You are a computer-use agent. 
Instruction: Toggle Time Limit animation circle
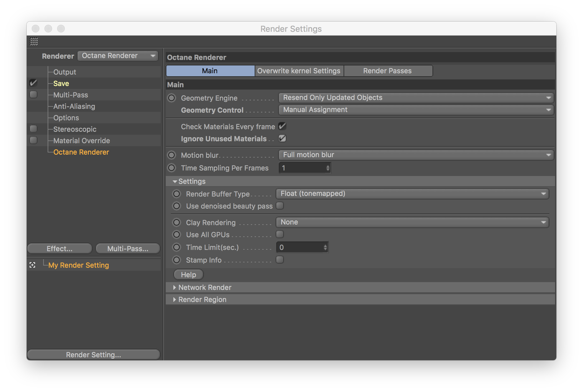[x=177, y=247]
